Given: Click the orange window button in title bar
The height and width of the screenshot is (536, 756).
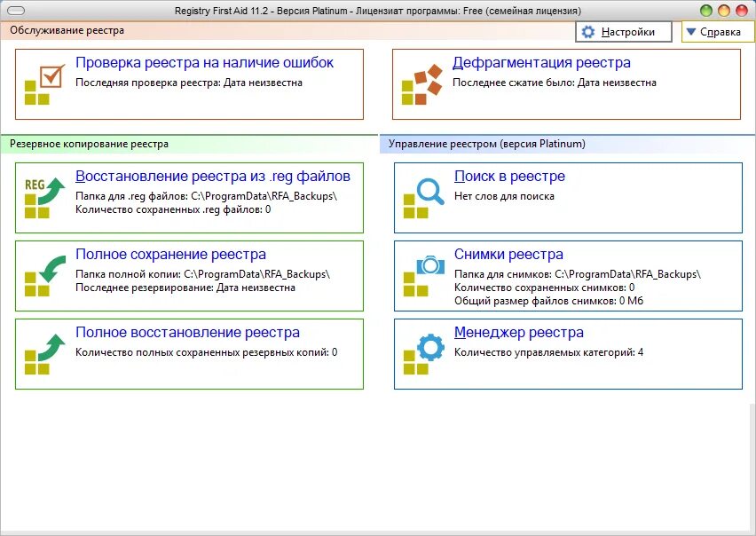Looking at the screenshot, I should click(x=724, y=11).
